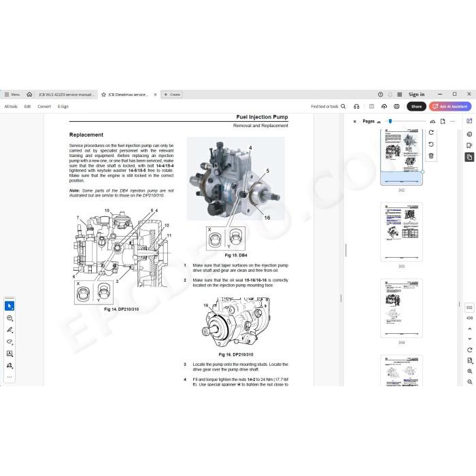The height and width of the screenshot is (476, 476).
Task: Select page 304 thumbnail
Action: (401, 308)
